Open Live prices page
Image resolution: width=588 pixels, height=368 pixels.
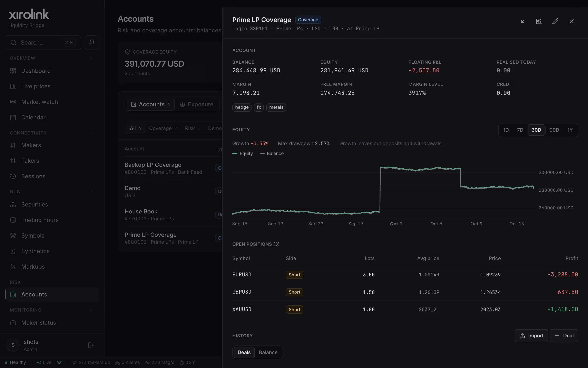coord(52,86)
